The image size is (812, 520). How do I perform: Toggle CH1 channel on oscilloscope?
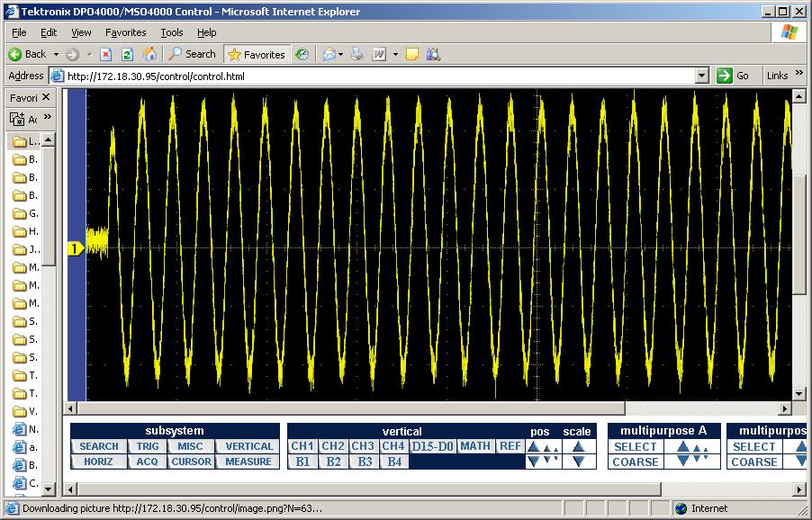302,446
